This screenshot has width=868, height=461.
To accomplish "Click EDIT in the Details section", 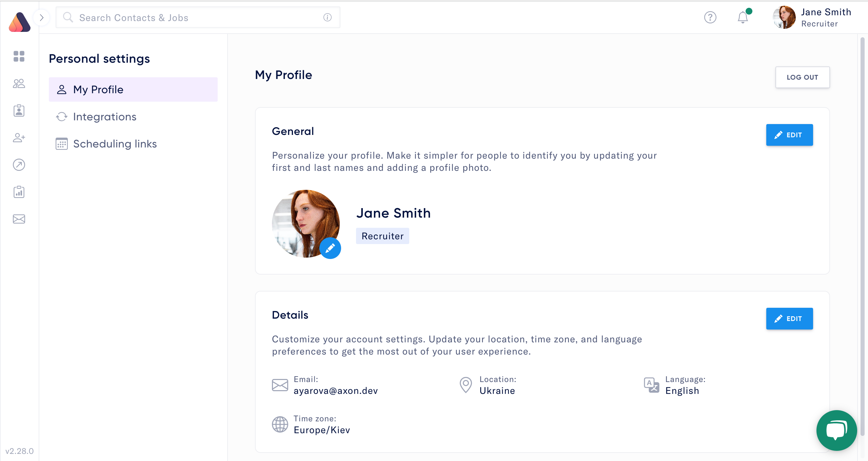I will 789,319.
